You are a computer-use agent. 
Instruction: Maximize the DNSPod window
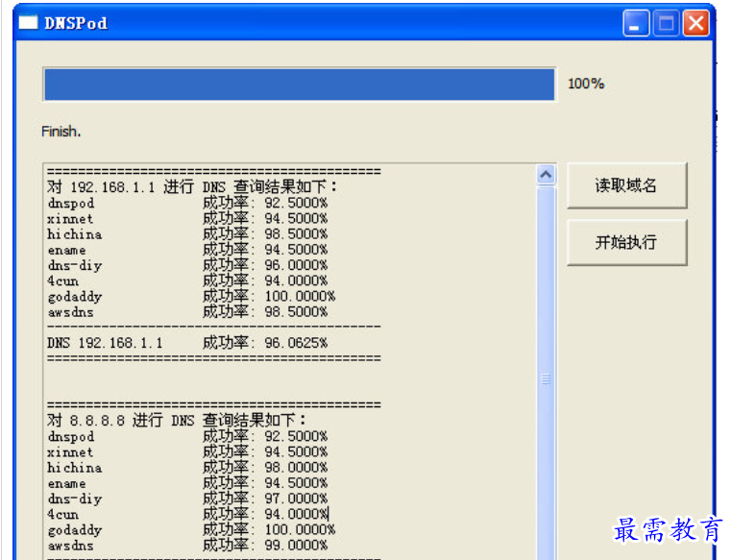pyautogui.click(x=666, y=22)
